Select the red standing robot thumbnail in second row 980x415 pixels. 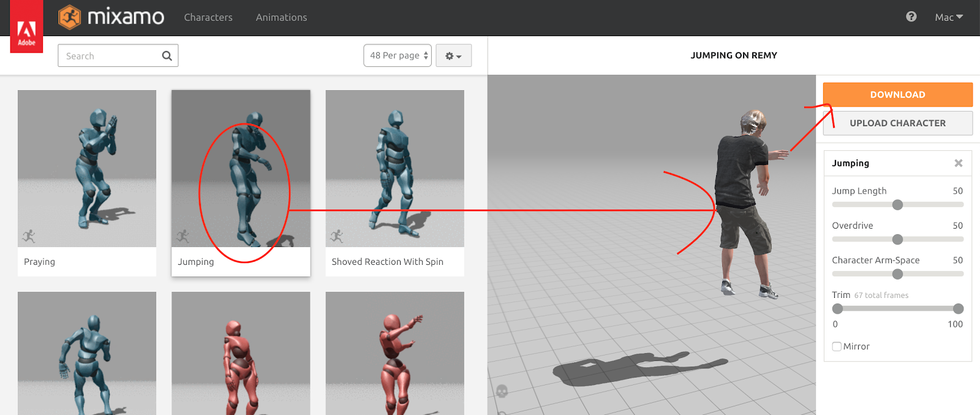point(241,353)
